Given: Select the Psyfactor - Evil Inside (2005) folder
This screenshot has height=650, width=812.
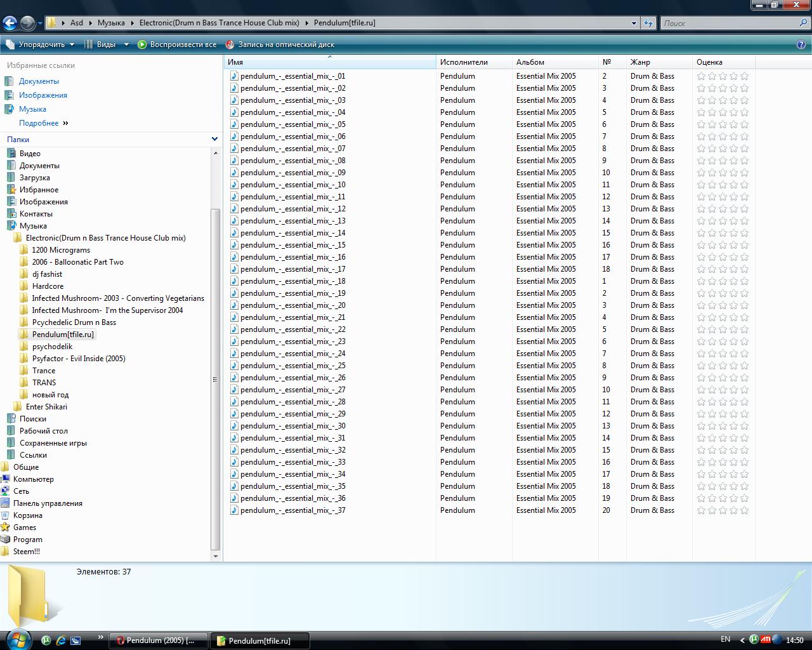Looking at the screenshot, I should pos(79,359).
